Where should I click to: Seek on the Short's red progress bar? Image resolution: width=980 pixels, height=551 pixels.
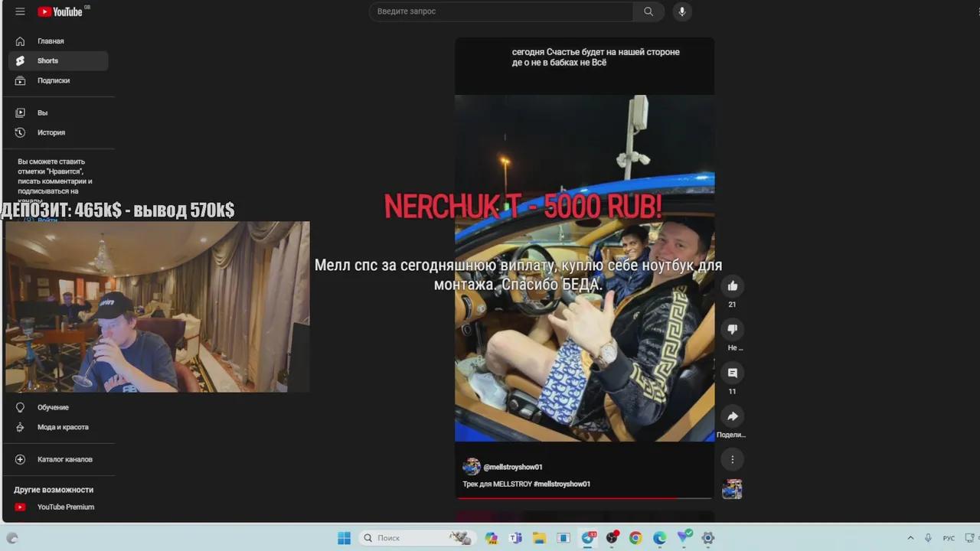(x=584, y=497)
